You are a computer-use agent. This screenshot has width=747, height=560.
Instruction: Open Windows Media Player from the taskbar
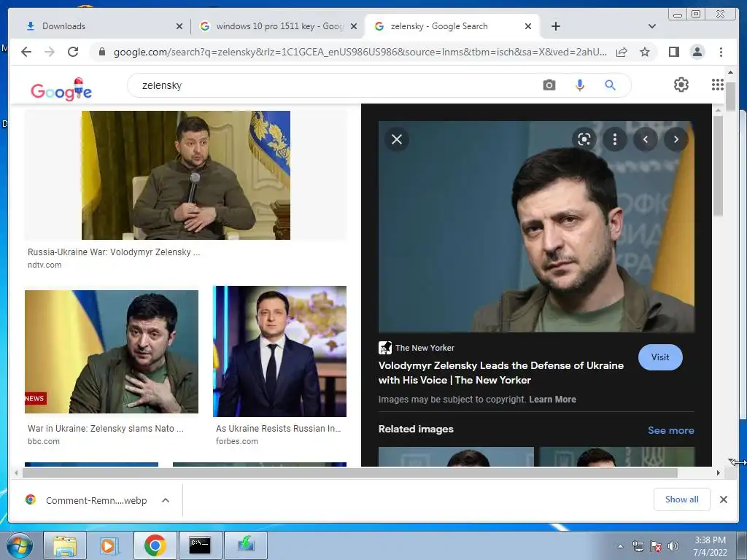[109, 545]
